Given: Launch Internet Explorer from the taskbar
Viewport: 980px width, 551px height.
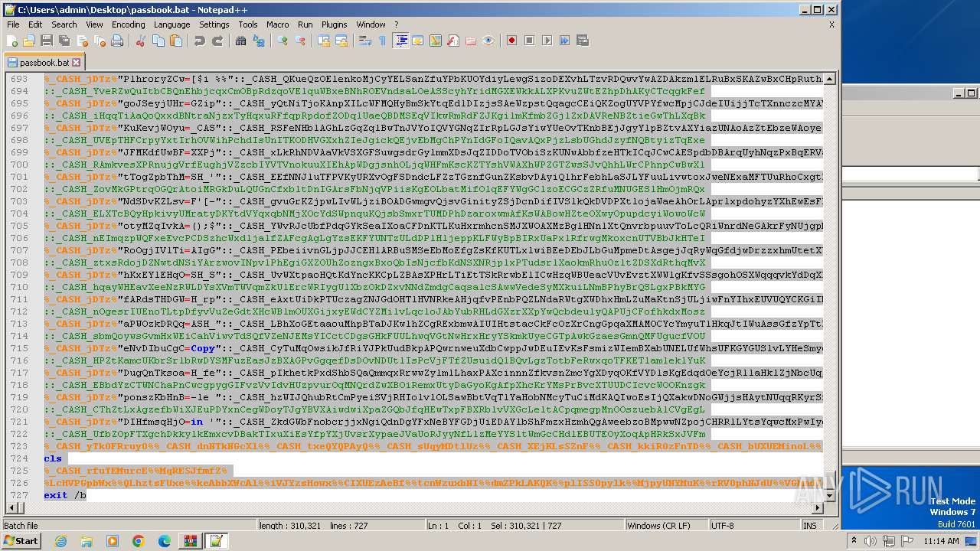Looking at the screenshot, I should coord(60,541).
